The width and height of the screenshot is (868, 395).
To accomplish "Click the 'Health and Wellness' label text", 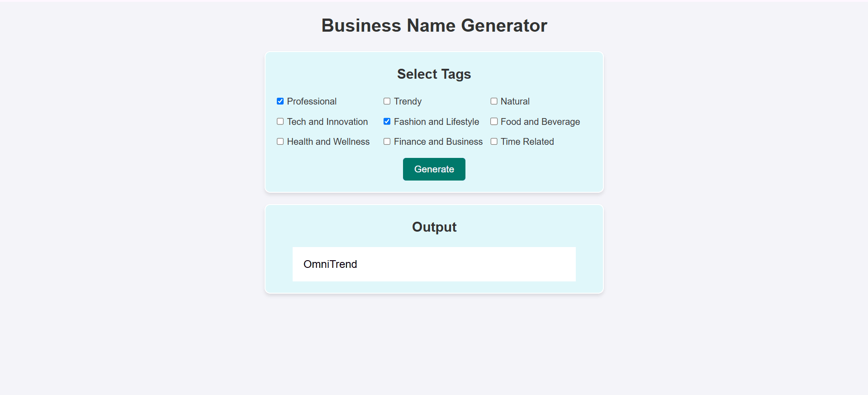I will pyautogui.click(x=328, y=142).
